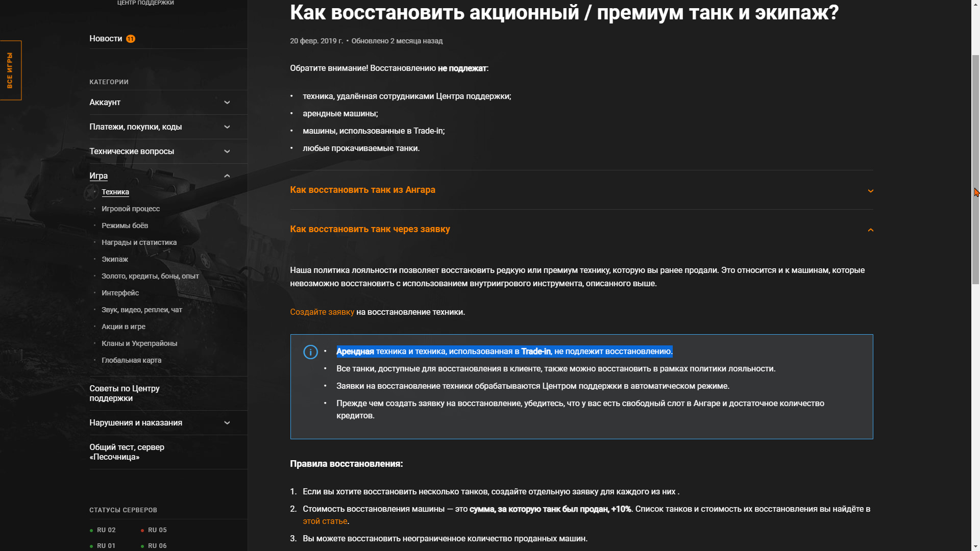Select Экипаж in the Игра submenu
This screenshot has width=980, height=551.
pos(115,259)
